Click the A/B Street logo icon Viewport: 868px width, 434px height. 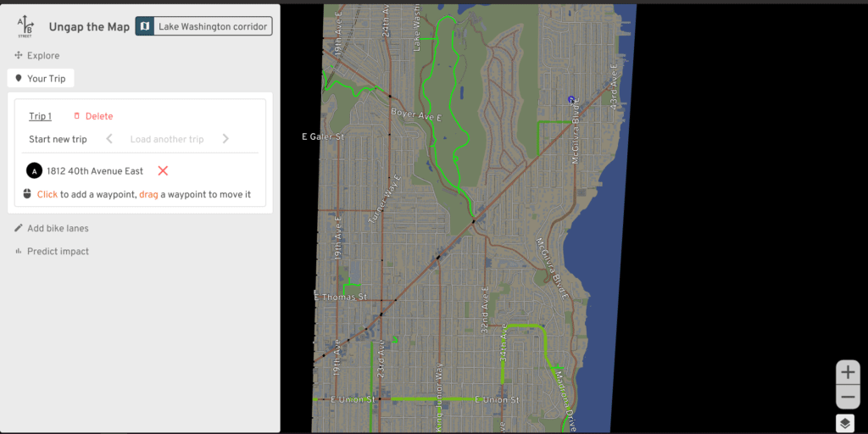pyautogui.click(x=25, y=26)
